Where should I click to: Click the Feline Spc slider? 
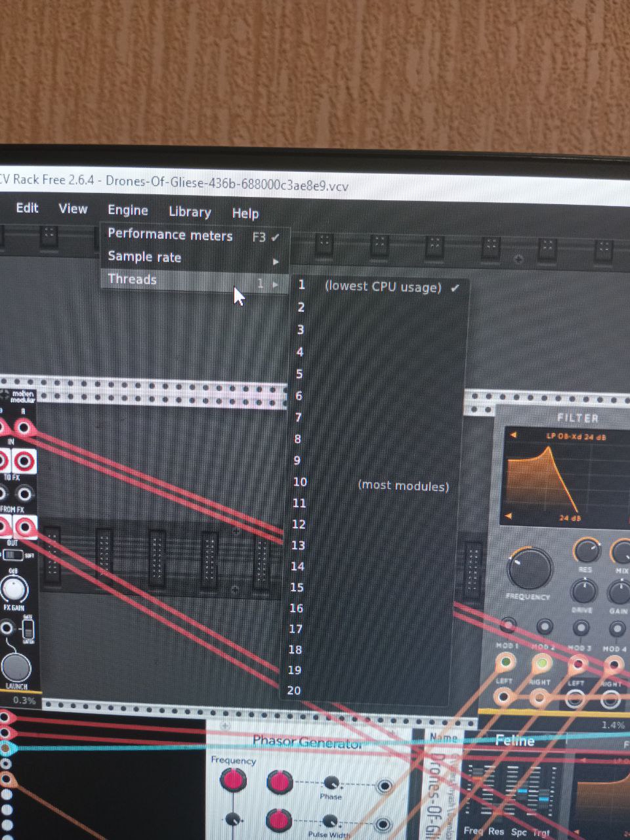(x=522, y=791)
